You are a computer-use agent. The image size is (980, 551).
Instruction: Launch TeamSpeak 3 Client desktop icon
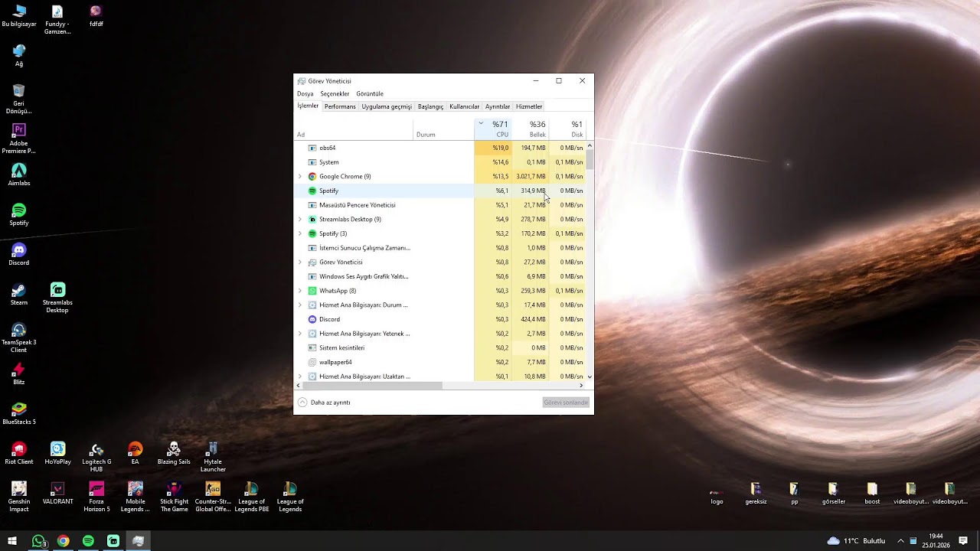(19, 337)
